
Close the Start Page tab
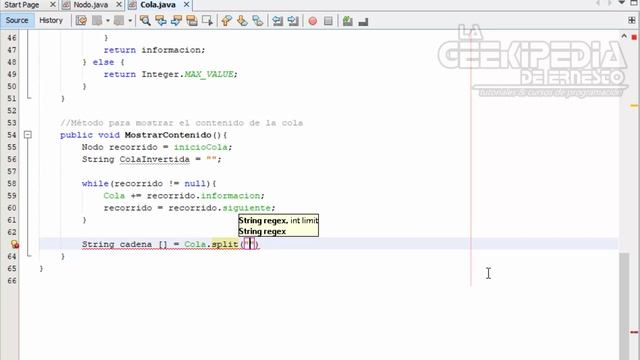(x=53, y=4)
